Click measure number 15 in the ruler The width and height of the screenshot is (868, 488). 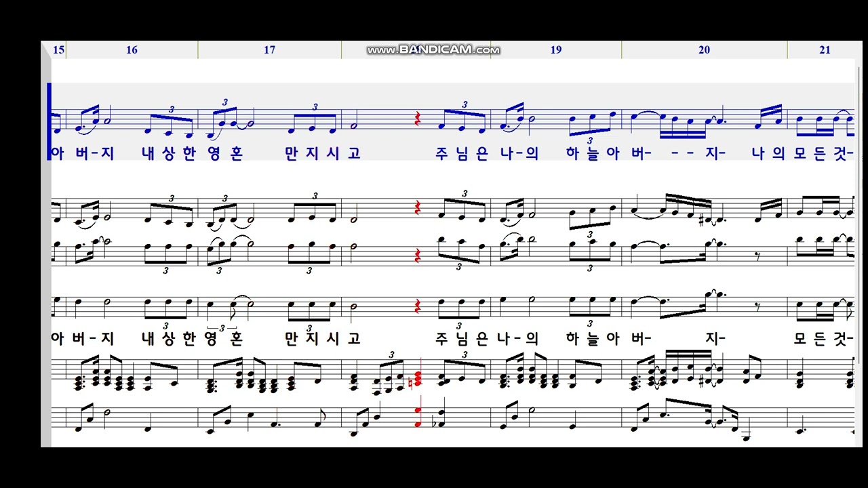[58, 50]
